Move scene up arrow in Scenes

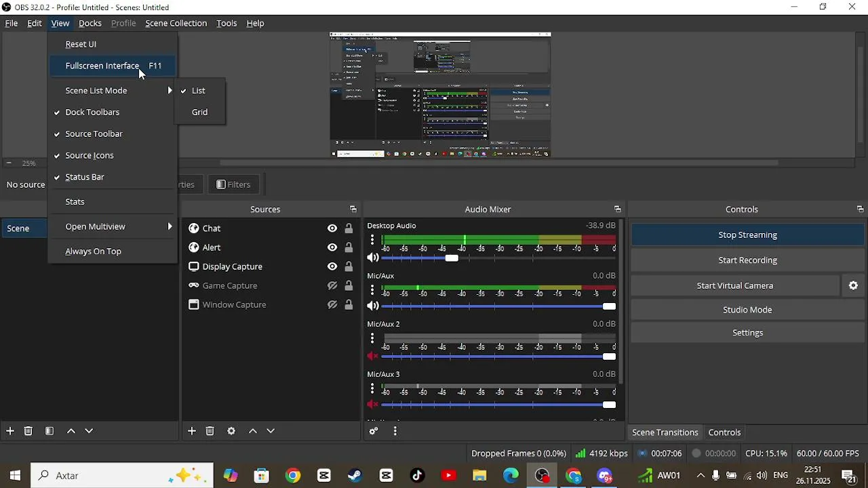(71, 431)
